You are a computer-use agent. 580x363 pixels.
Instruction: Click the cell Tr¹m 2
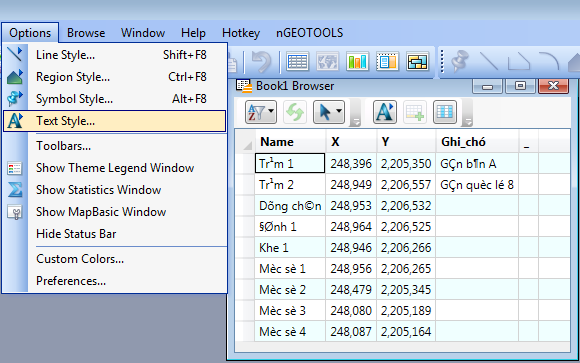click(290, 184)
